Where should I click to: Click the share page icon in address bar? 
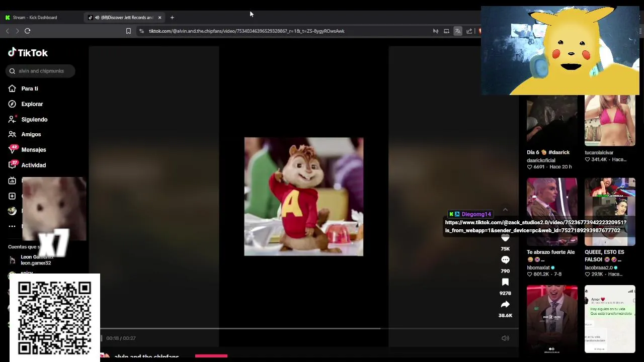(469, 31)
